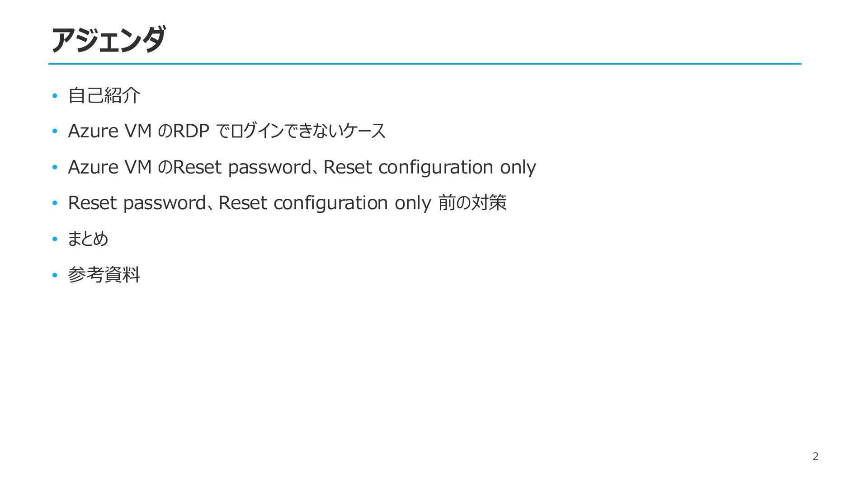The image size is (868, 488).
Task: Select the bullet line starting Azure VM のReset password
Action: click(302, 167)
